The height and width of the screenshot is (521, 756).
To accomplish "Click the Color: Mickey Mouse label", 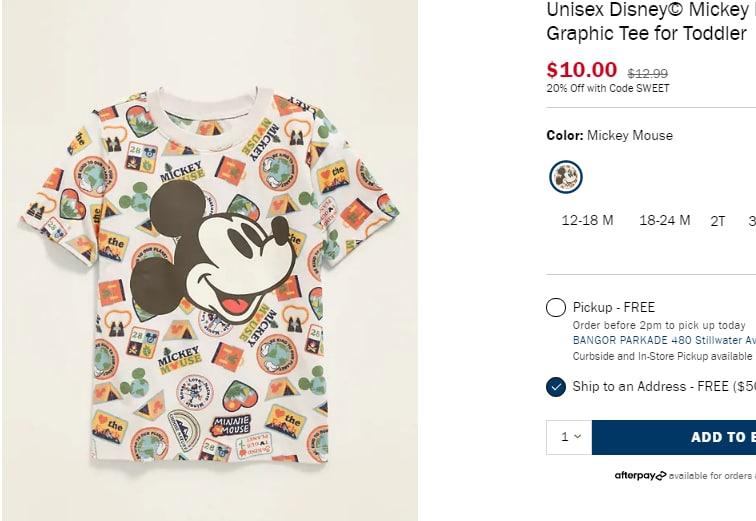I will pos(609,135).
